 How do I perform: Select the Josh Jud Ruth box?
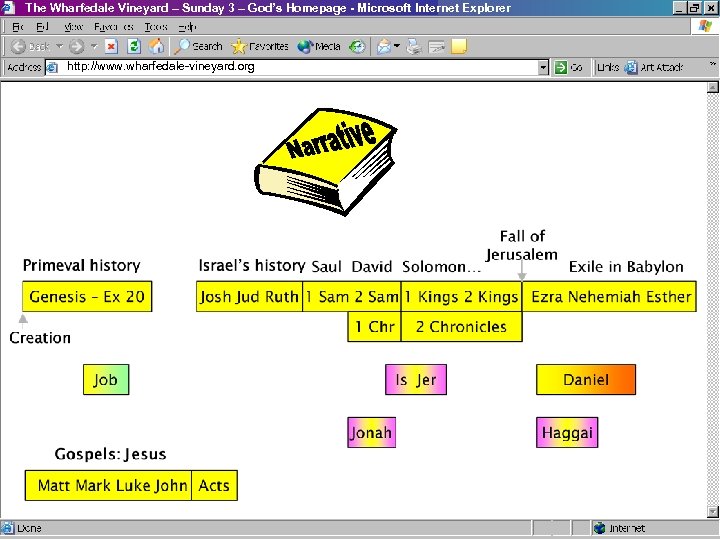tap(249, 297)
